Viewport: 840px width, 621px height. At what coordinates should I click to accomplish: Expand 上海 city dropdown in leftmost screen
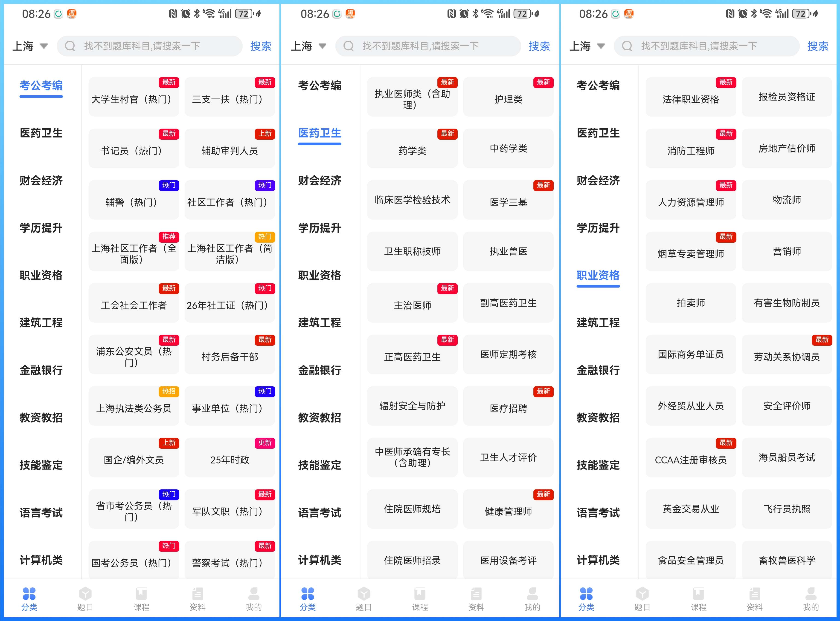pos(30,46)
